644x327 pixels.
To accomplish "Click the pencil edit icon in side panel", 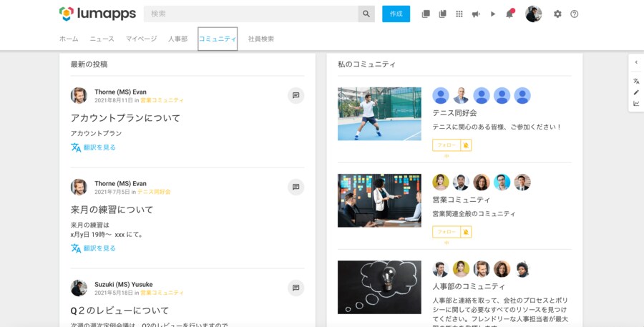I will click(636, 92).
